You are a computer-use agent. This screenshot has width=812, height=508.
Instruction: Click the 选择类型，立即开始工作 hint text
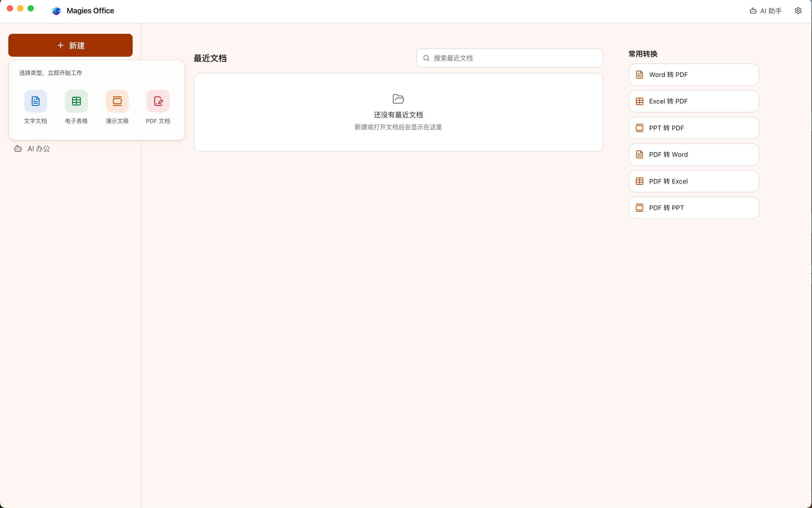point(51,73)
